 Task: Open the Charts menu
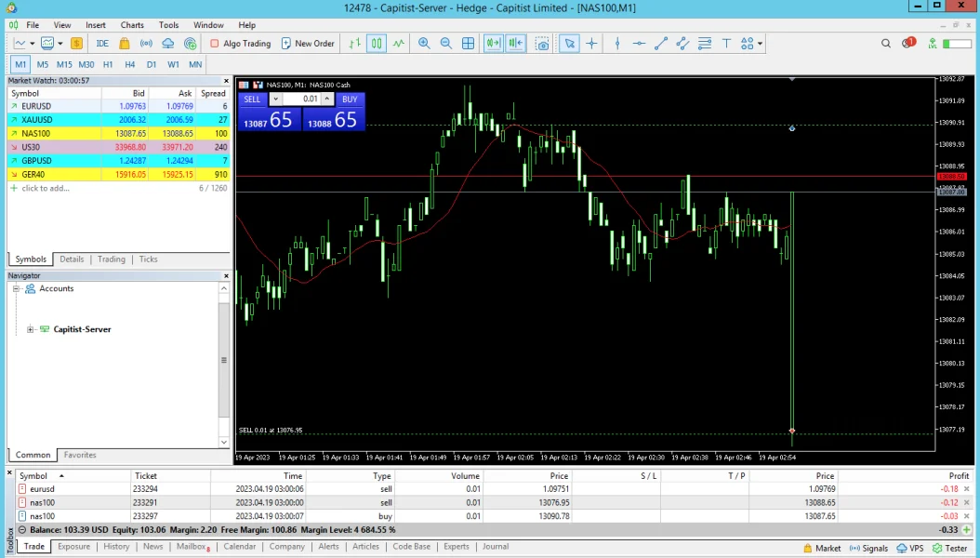click(132, 25)
